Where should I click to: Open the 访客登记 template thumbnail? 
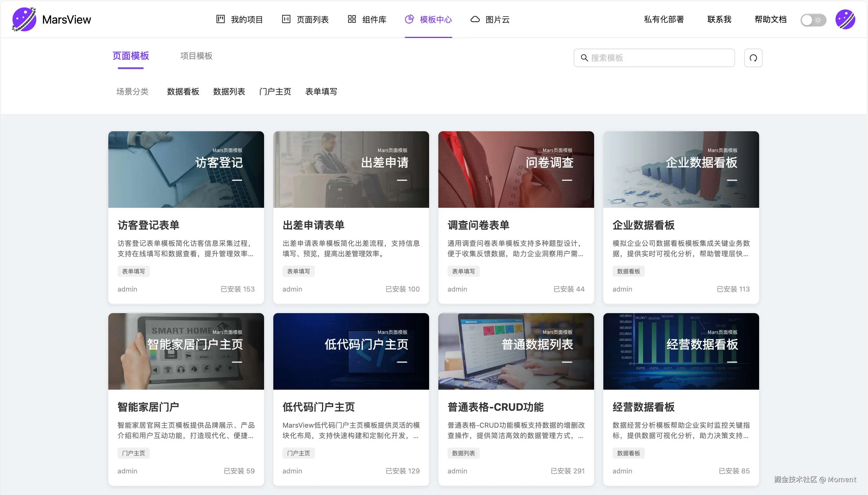186,169
